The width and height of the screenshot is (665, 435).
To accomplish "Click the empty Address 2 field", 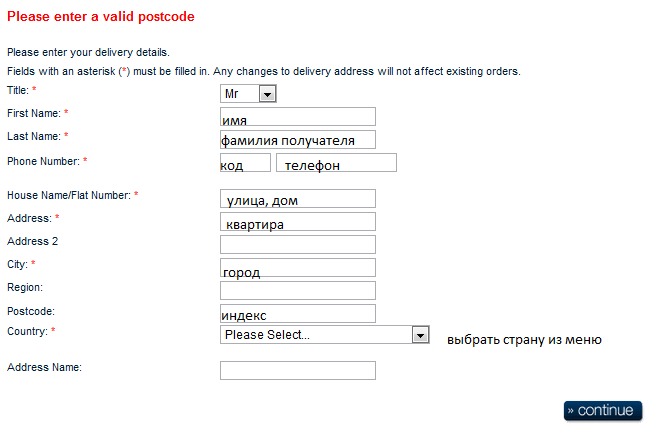I will (x=298, y=244).
